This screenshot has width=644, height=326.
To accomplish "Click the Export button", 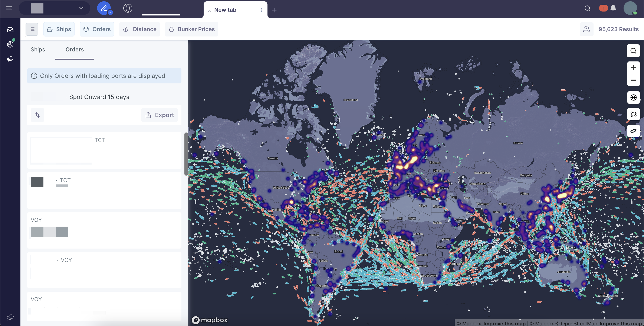I will click(160, 115).
